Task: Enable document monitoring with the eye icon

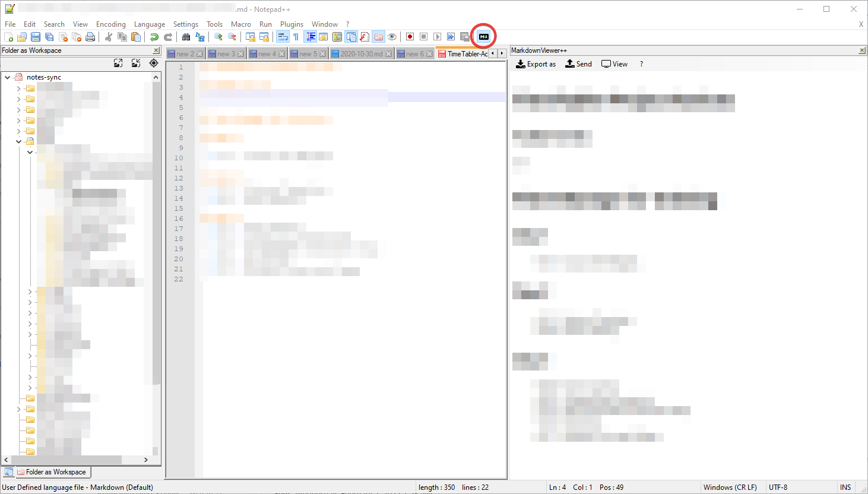Action: coord(392,36)
